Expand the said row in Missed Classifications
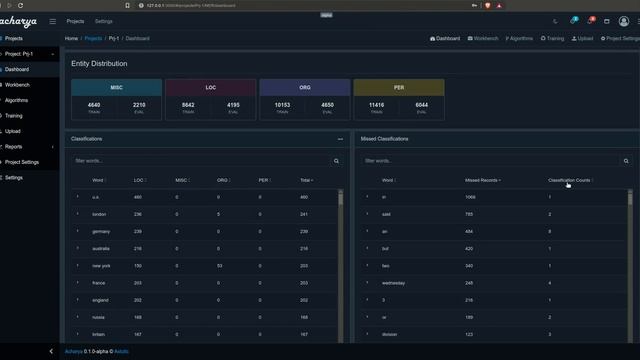 pos(367,214)
